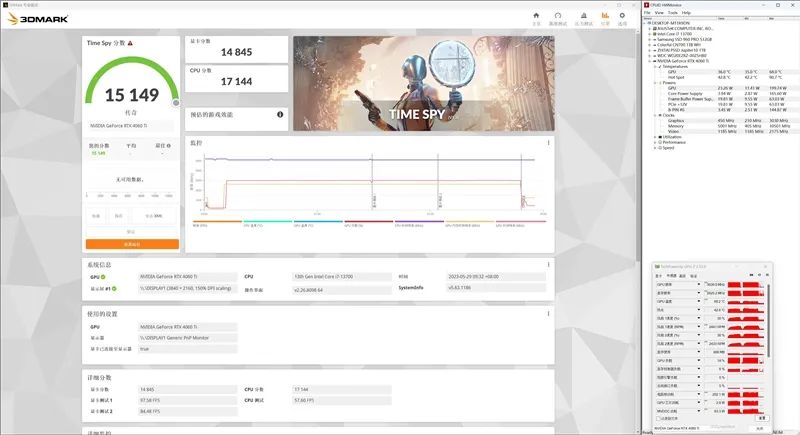Click the Close button at GPU-Z bottom

coord(759,428)
